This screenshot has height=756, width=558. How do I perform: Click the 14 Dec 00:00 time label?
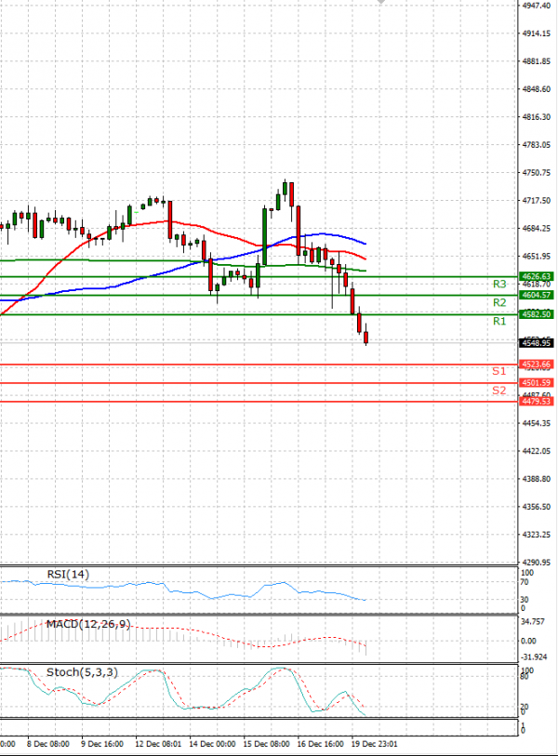212,744
